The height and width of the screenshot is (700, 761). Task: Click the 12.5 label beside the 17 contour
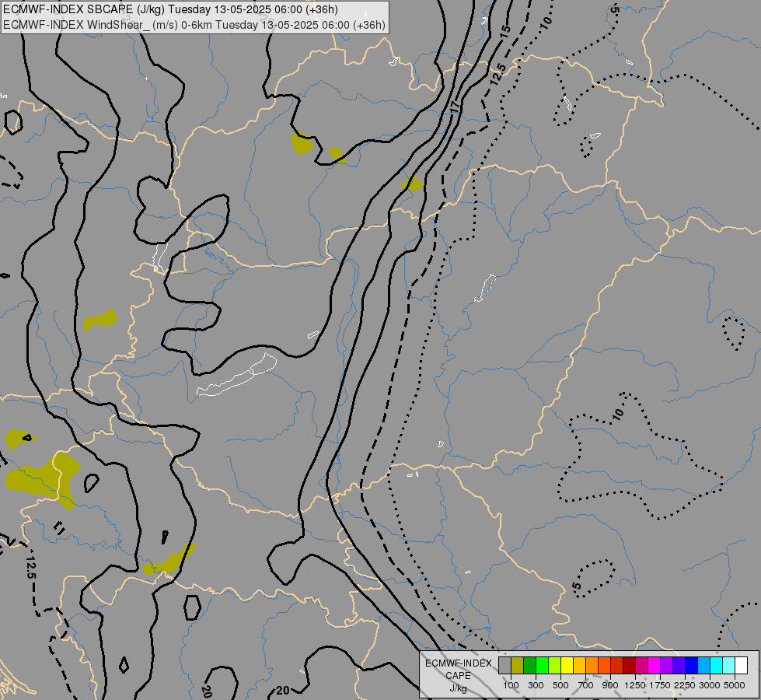click(498, 74)
